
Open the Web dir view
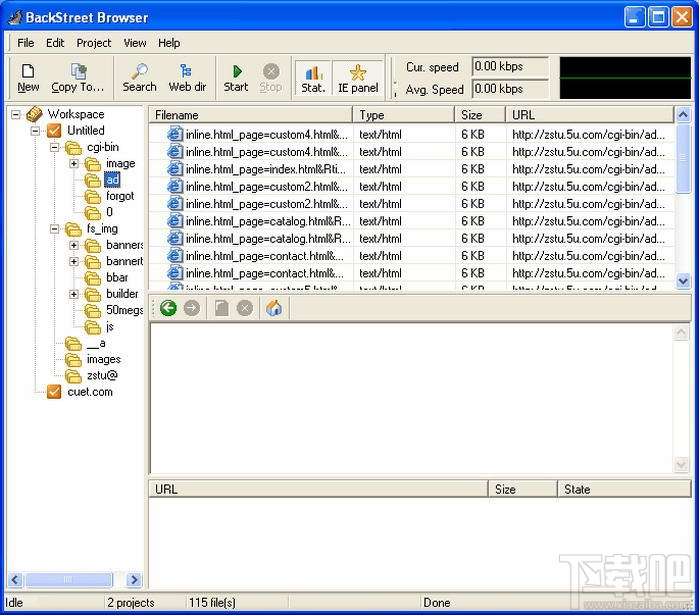tap(187, 76)
